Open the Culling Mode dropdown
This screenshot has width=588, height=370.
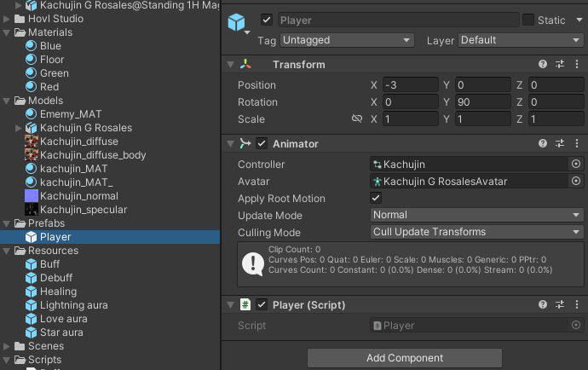476,232
